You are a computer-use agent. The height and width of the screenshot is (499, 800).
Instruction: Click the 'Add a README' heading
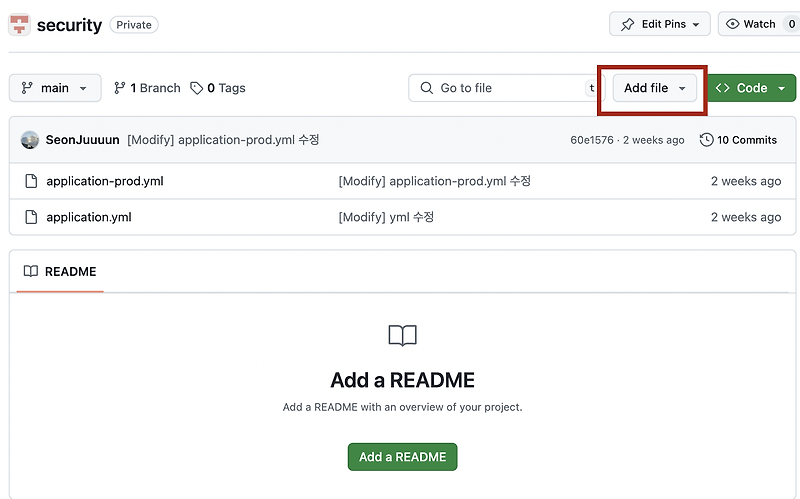403,380
